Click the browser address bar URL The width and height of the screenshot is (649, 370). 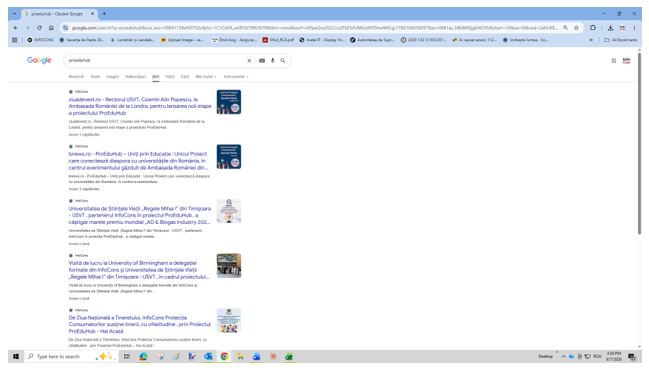tap(315, 28)
